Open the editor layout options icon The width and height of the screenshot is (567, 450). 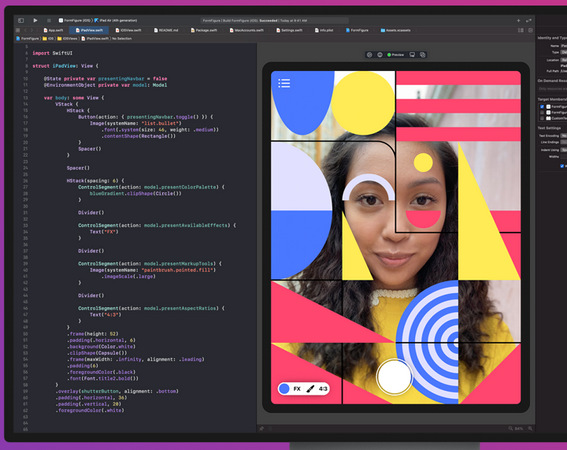click(x=520, y=30)
